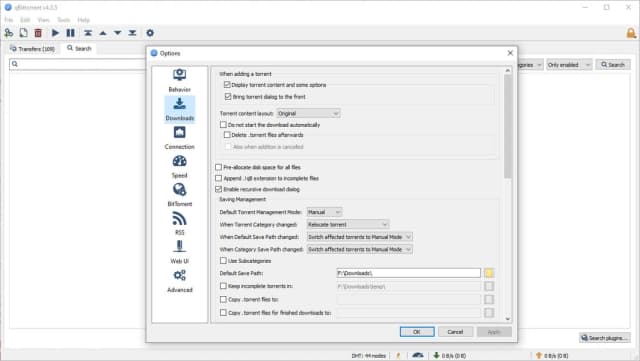
Task: Open When Category Save Path changed dropdown
Action: [360, 249]
